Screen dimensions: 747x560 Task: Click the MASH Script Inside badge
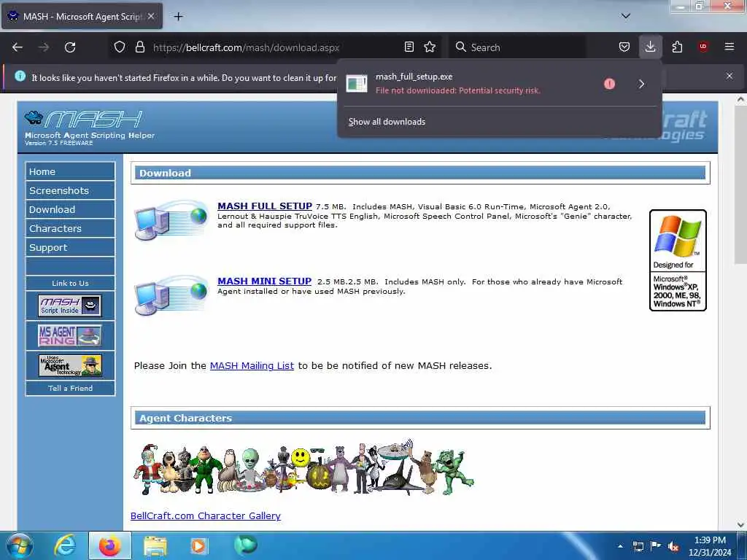point(70,306)
